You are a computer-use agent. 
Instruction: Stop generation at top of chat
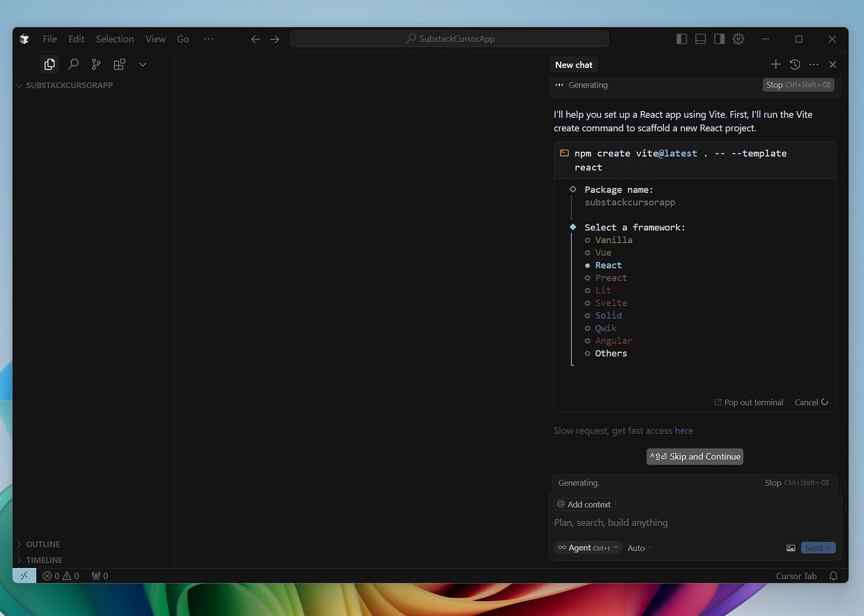[798, 85]
